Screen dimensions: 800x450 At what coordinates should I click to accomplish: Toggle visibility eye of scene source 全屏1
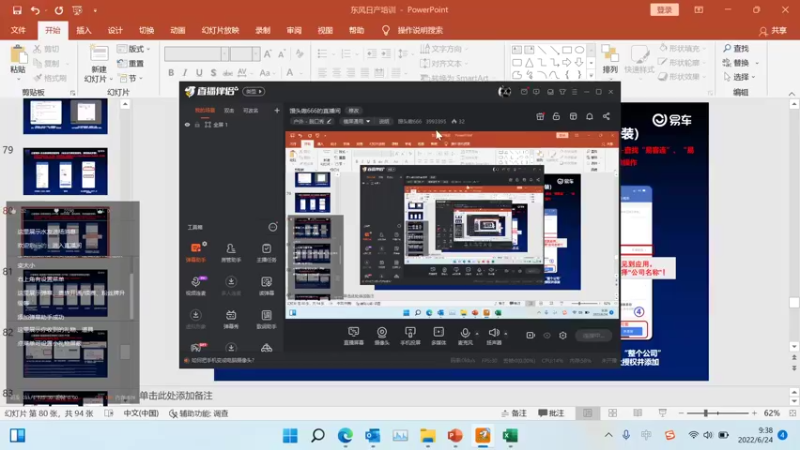187,124
